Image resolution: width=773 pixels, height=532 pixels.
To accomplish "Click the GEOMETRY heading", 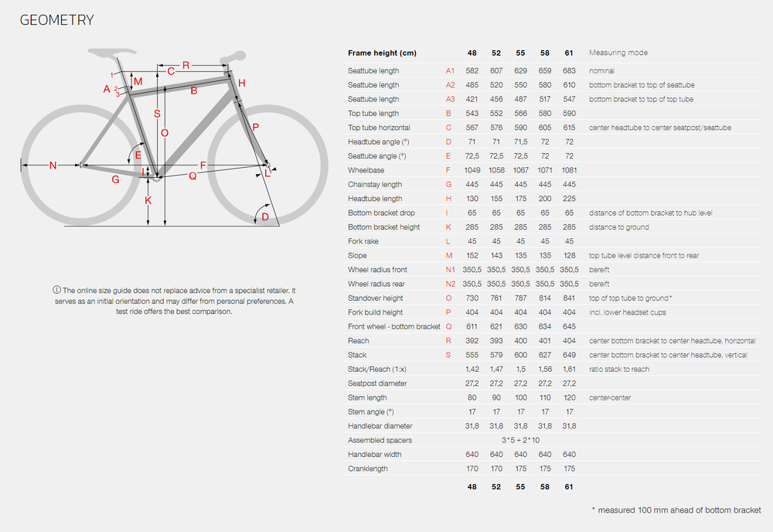I will 56,20.
